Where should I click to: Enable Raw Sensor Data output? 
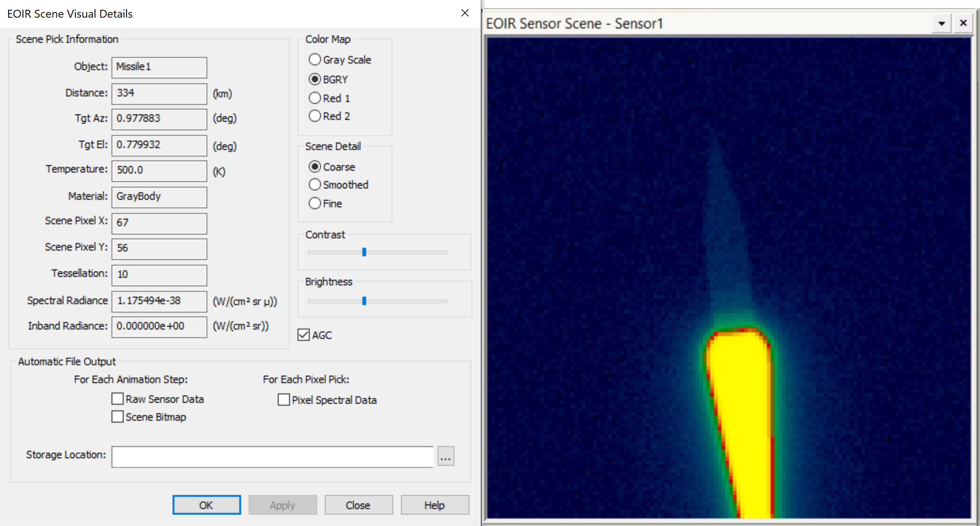click(118, 399)
